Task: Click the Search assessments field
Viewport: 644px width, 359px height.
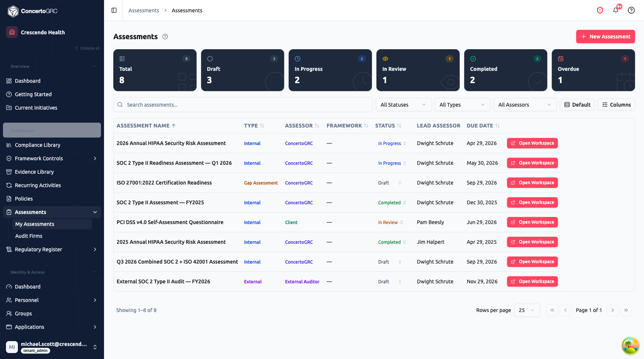Action: pyautogui.click(x=243, y=105)
